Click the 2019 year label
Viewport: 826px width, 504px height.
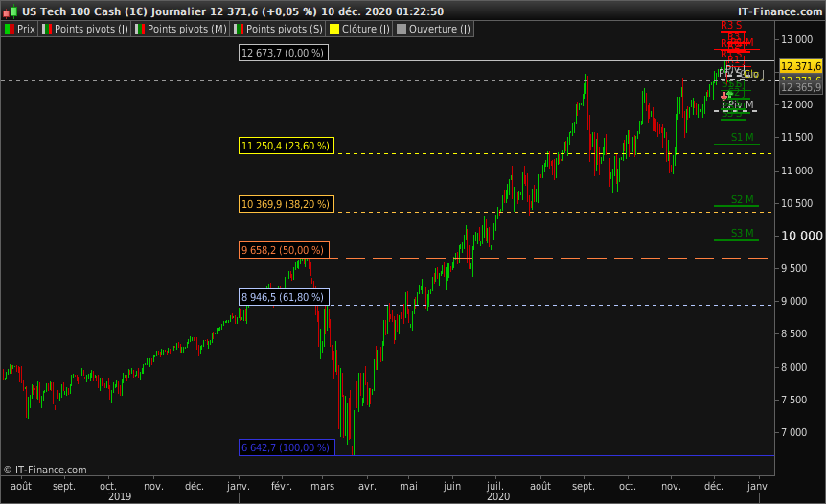[x=120, y=496]
